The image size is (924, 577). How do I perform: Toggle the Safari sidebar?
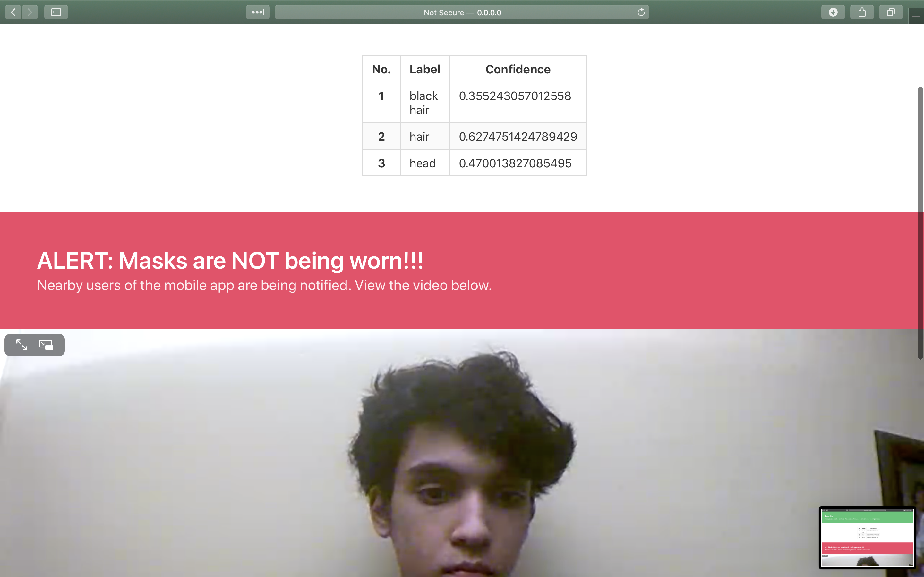56,12
